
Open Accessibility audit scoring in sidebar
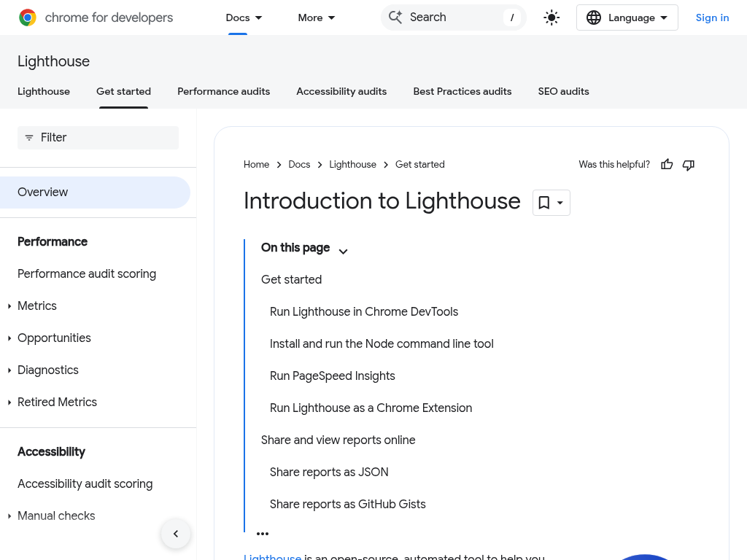tap(85, 484)
